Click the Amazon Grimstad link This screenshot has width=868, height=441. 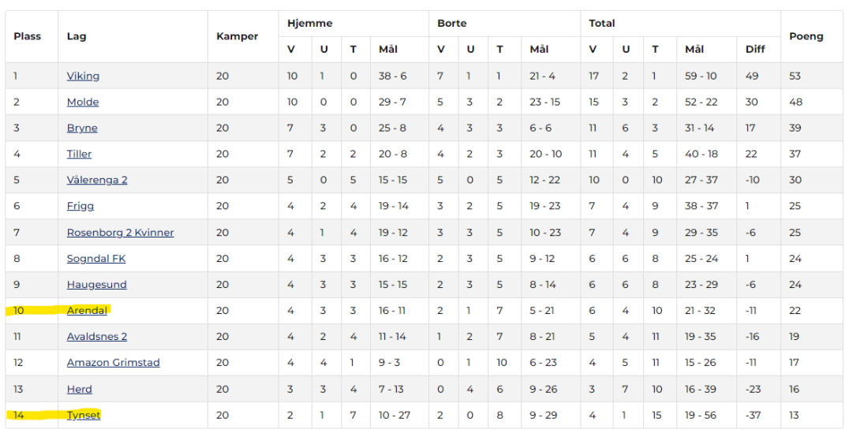pyautogui.click(x=113, y=362)
